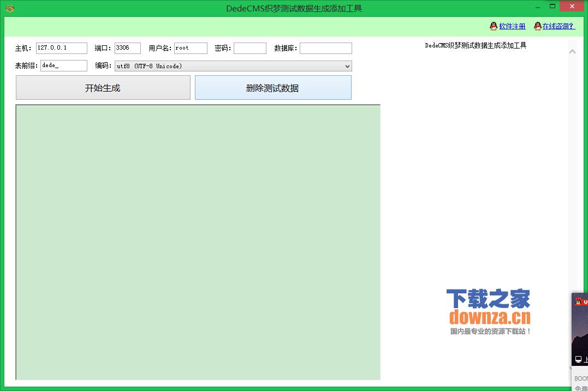Click the 开始生成 button
The width and height of the screenshot is (588, 391).
point(103,88)
